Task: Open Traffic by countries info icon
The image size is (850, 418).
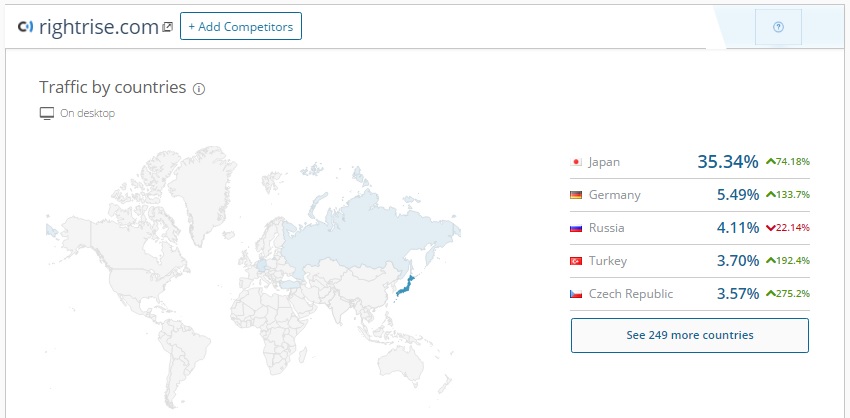Action: (199, 88)
